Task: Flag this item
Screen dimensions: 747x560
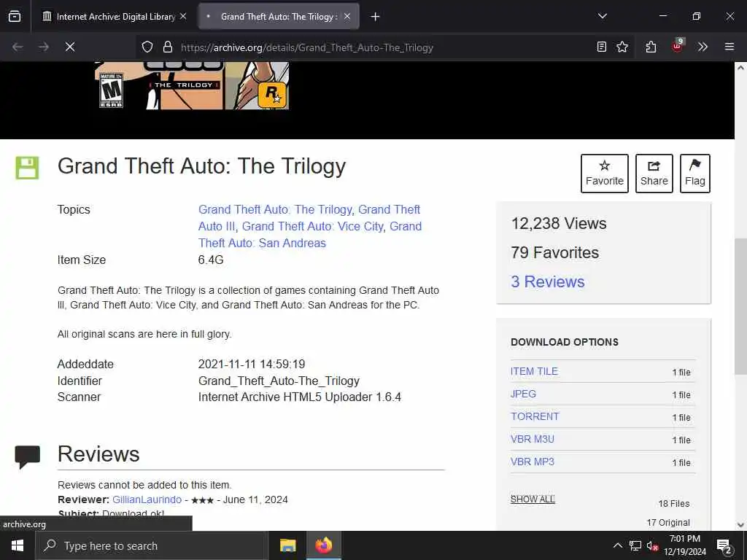Action: point(695,174)
